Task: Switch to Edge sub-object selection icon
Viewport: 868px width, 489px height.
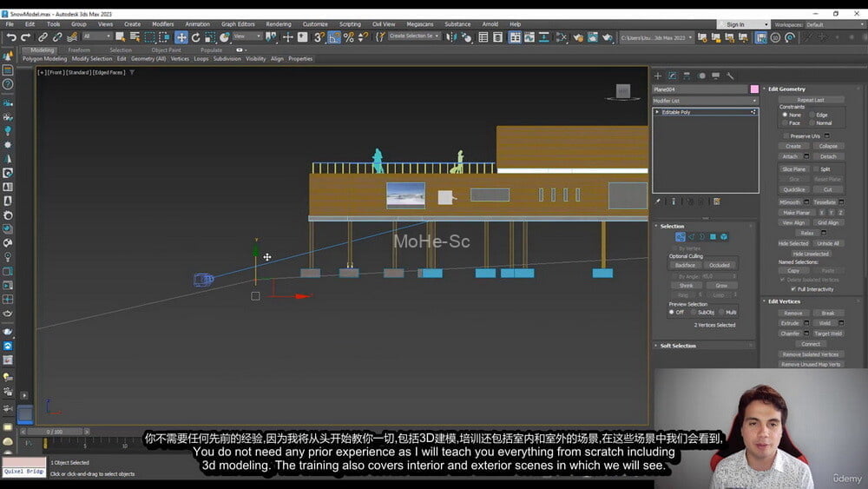Action: (691, 236)
